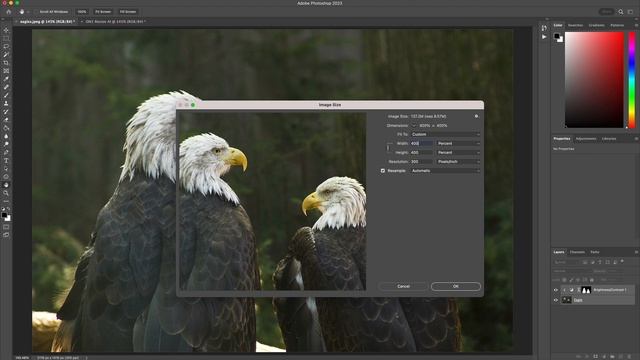Select the Crop tool
This screenshot has height=360, width=640.
click(6, 63)
